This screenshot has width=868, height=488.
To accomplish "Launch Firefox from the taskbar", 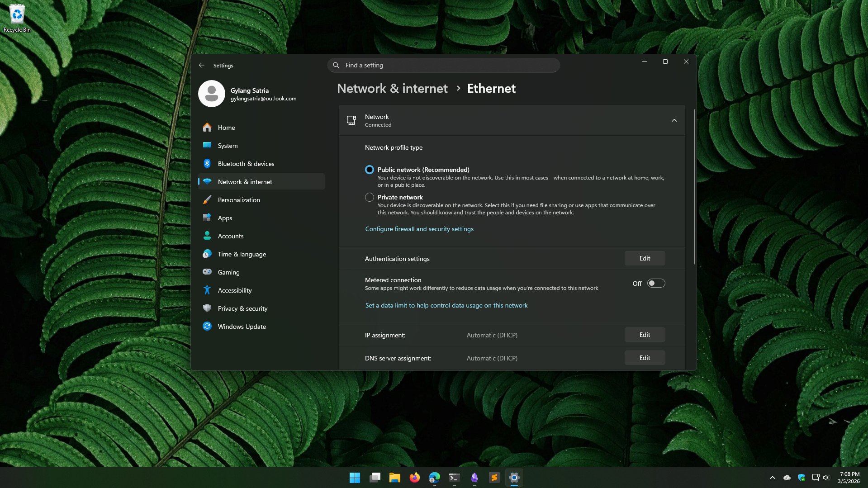I will [x=414, y=477].
